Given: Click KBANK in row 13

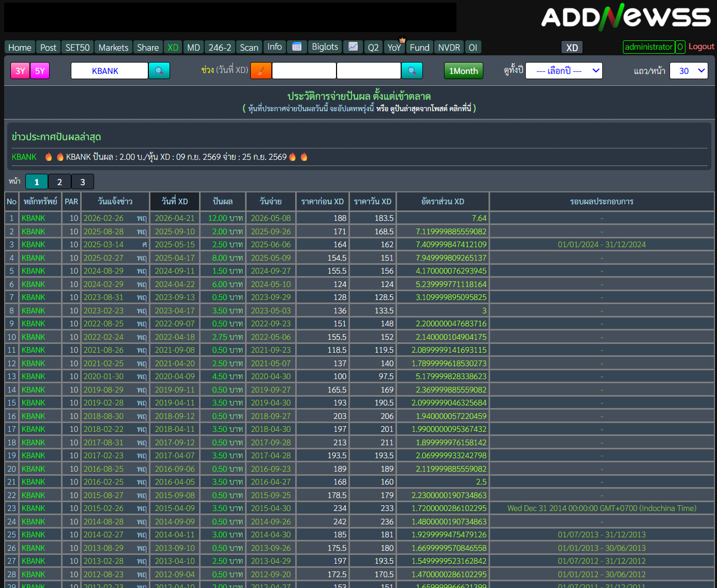Looking at the screenshot, I should (x=34, y=376).
